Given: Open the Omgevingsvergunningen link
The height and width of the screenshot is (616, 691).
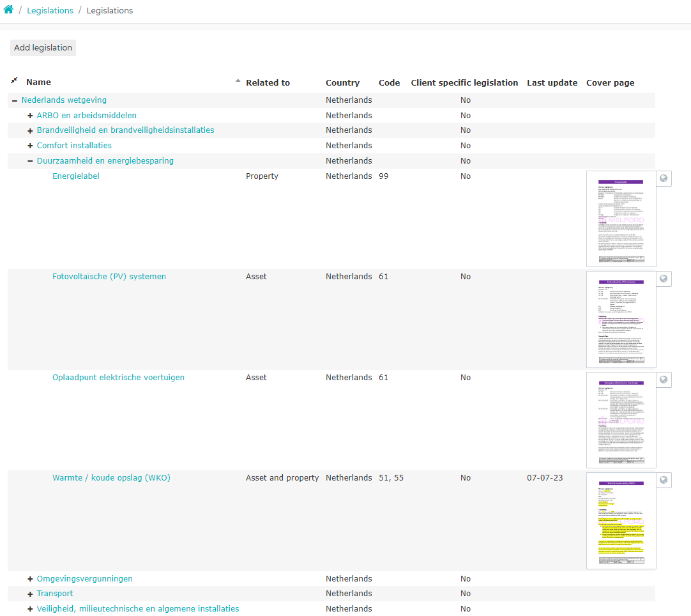Looking at the screenshot, I should coord(84,578).
